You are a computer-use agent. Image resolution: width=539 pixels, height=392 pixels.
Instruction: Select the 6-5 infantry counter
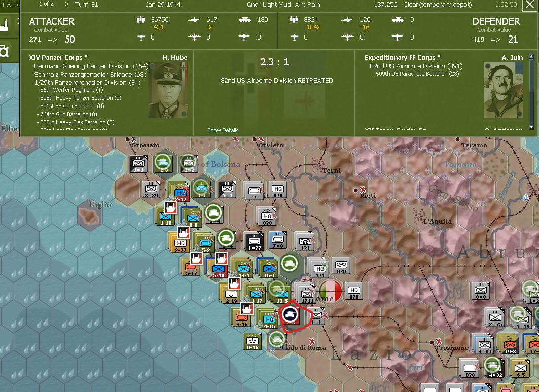click(520, 369)
